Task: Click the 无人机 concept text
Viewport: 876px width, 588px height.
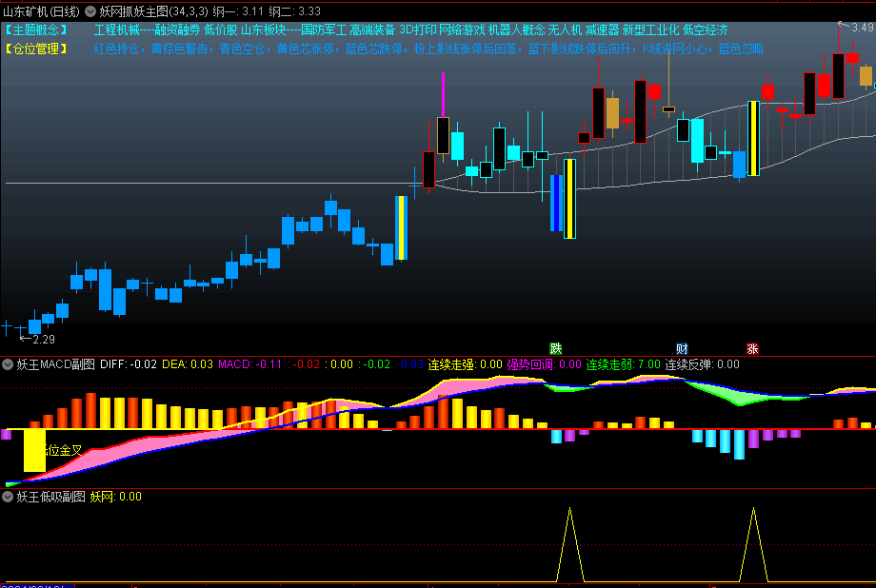Action: click(565, 30)
